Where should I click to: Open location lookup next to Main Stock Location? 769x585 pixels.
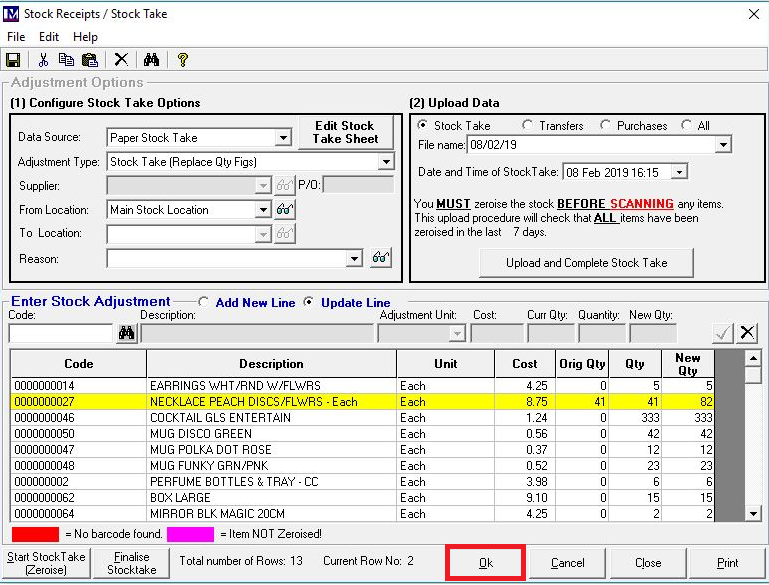[x=286, y=210]
